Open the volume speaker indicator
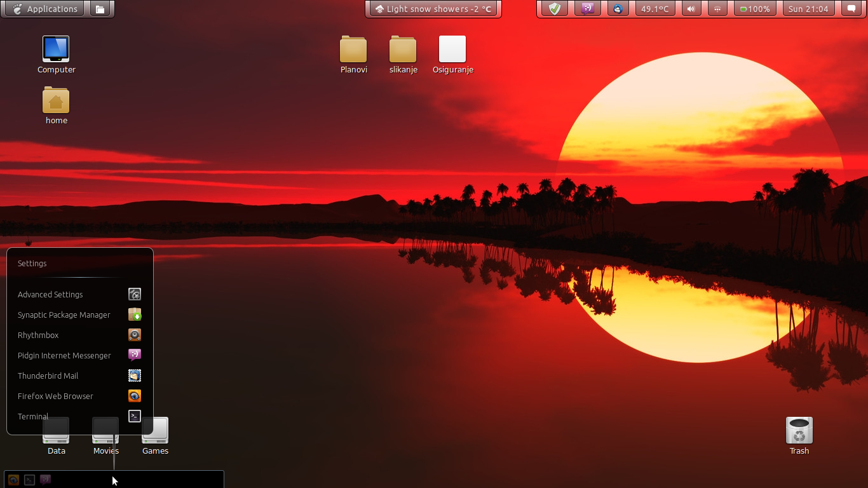The image size is (868, 488). (691, 9)
